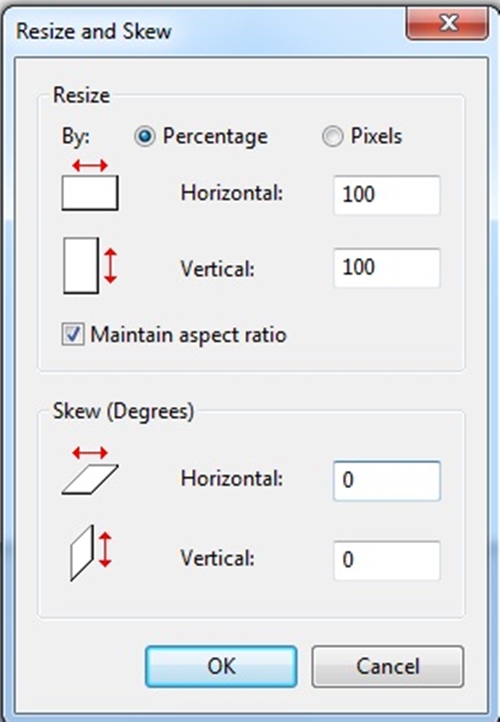Select the Percentage radio button
Viewport: 500px width, 722px height.
point(145,137)
